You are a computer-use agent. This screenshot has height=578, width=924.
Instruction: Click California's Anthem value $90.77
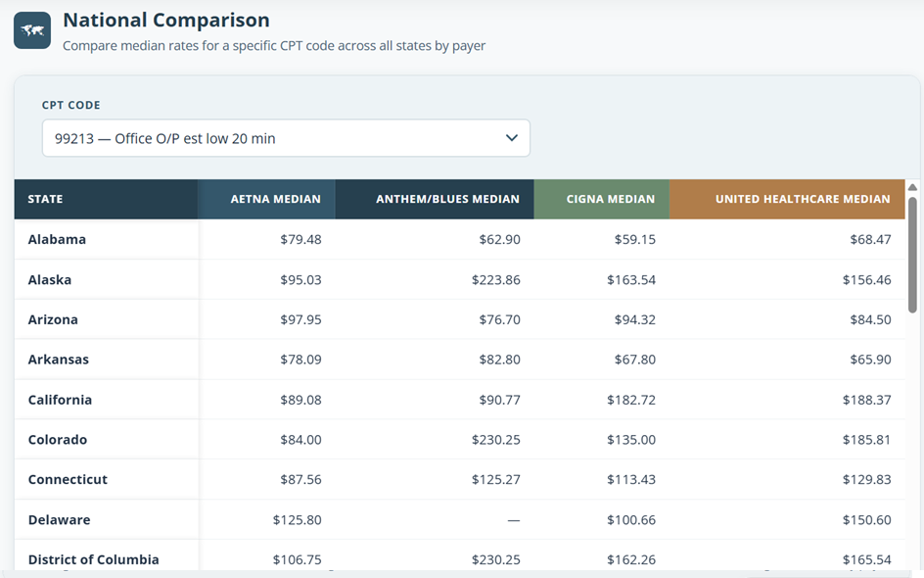500,400
